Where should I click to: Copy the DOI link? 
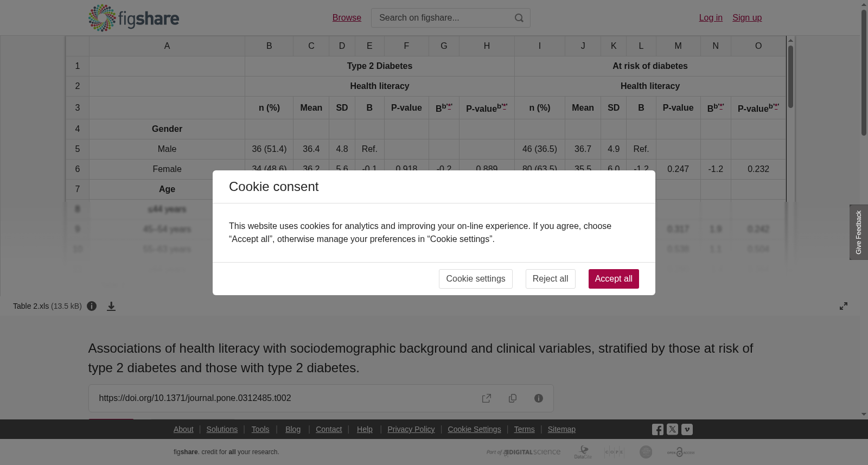click(513, 398)
